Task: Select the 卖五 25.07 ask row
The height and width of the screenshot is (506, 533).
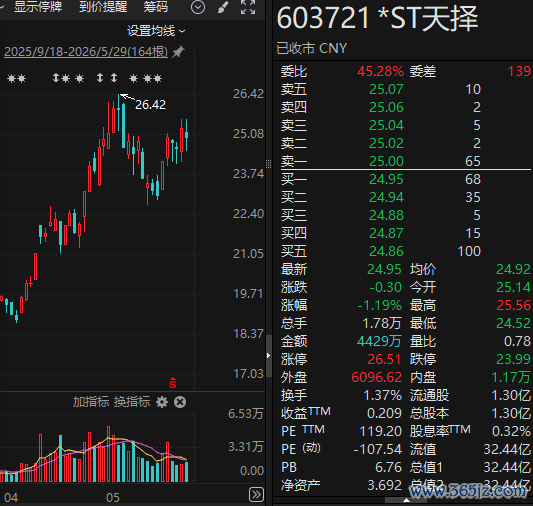Action: (x=405, y=89)
